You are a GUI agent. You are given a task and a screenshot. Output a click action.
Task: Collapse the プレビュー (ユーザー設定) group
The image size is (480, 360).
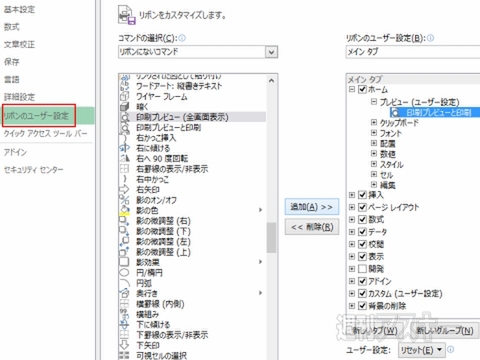point(374,102)
